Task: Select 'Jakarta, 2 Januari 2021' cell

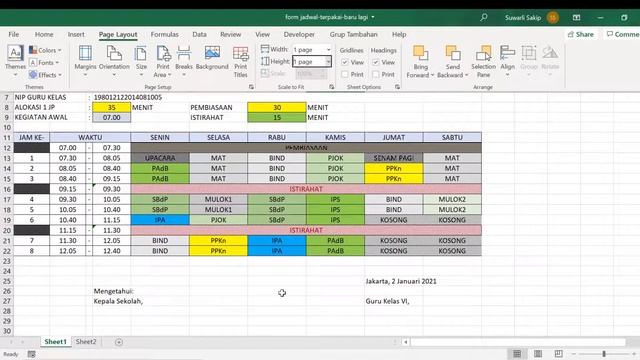Action: click(401, 281)
